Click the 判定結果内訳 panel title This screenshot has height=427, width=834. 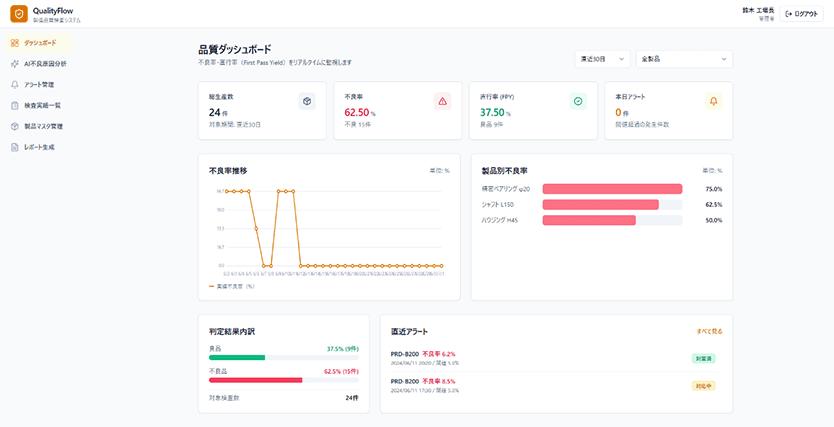tap(232, 332)
